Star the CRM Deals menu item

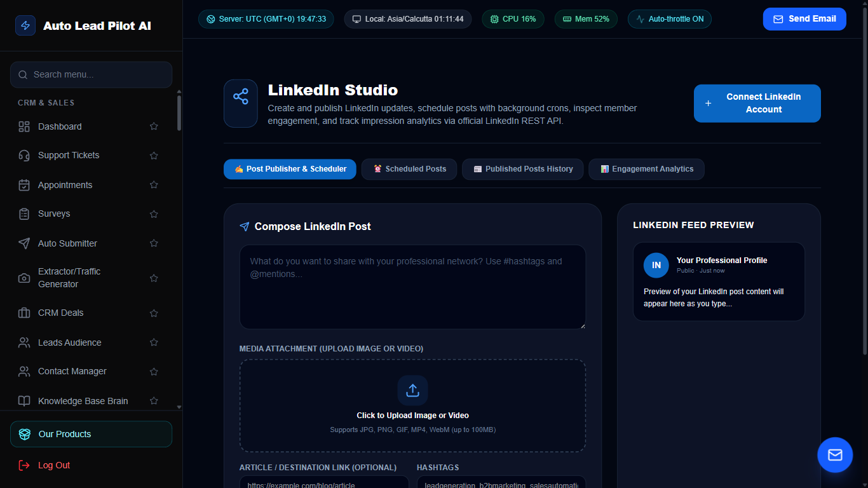point(154,313)
